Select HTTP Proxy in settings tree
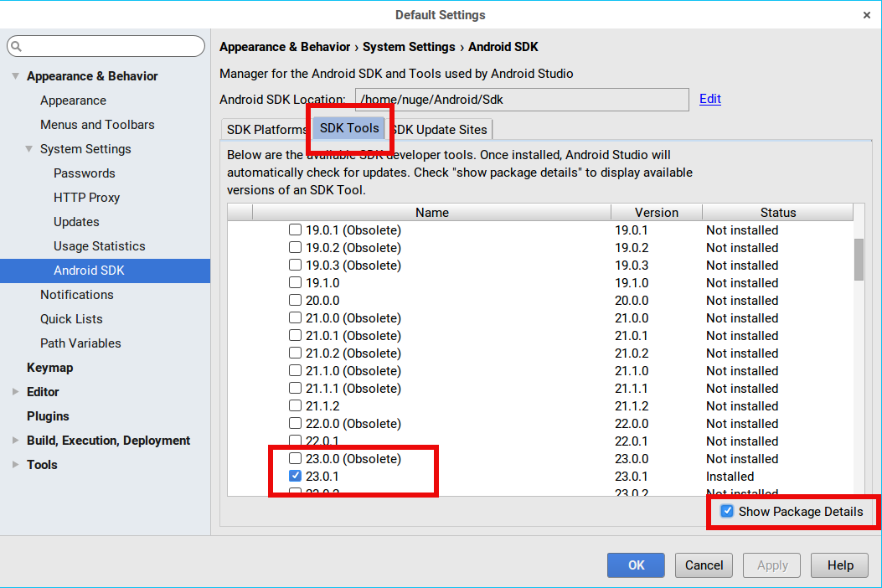Viewport: 882px width, 588px height. coord(86,198)
